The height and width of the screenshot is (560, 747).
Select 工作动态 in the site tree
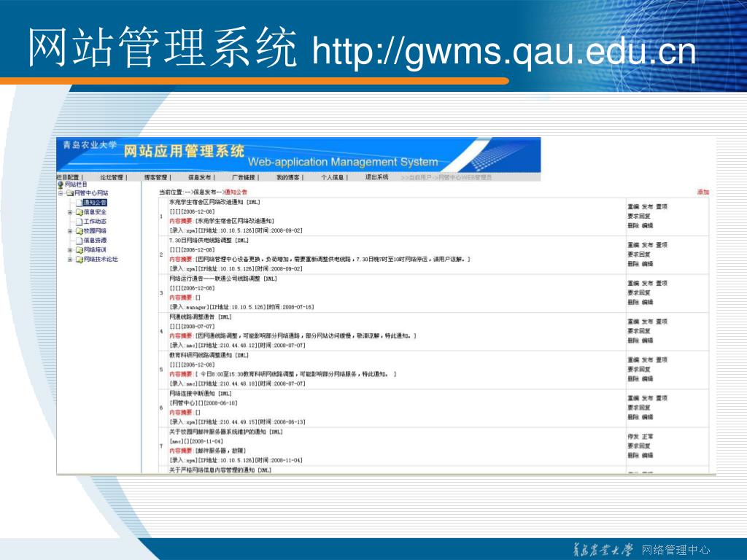(x=95, y=222)
